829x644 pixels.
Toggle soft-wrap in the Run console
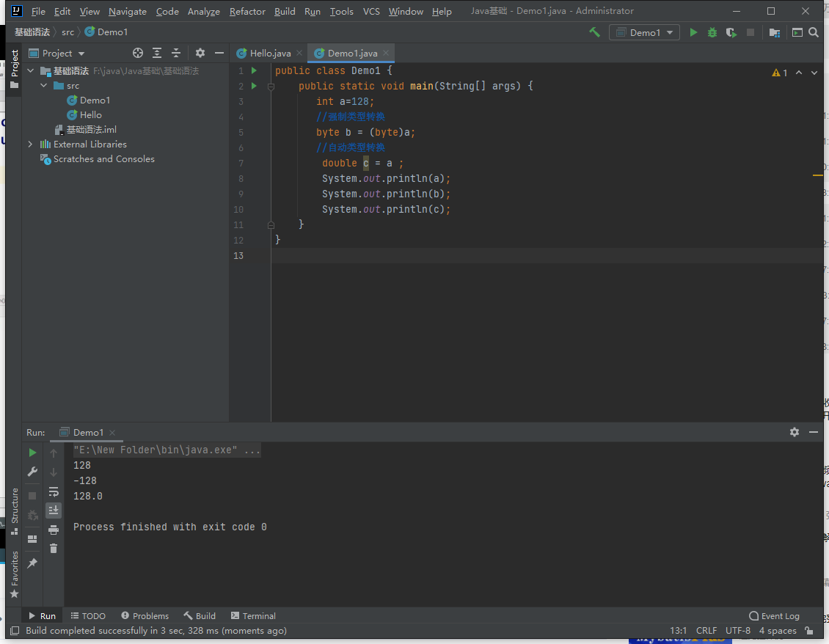pyautogui.click(x=54, y=491)
